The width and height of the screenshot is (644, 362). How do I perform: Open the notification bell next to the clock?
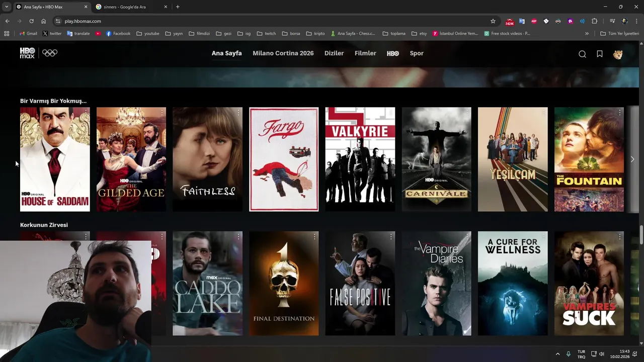(x=635, y=354)
